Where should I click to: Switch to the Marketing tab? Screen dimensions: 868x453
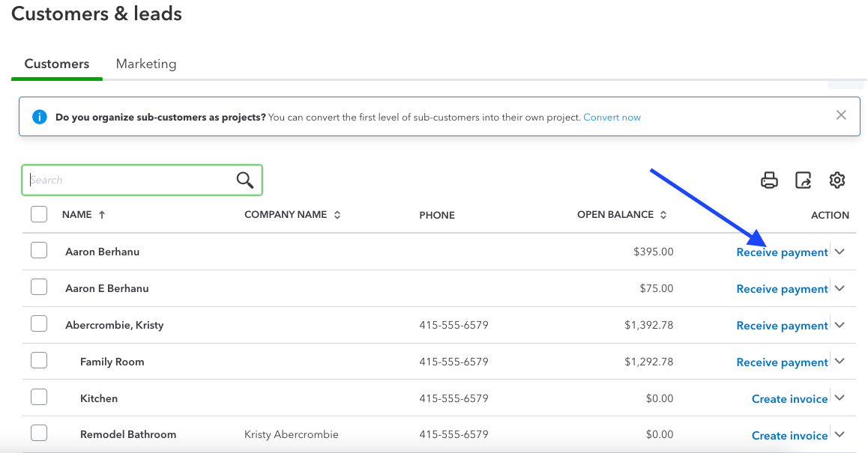pos(146,64)
